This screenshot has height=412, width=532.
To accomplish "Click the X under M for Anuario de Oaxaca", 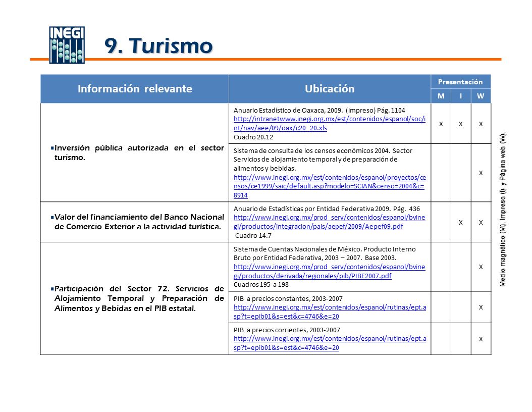I will coord(441,124).
